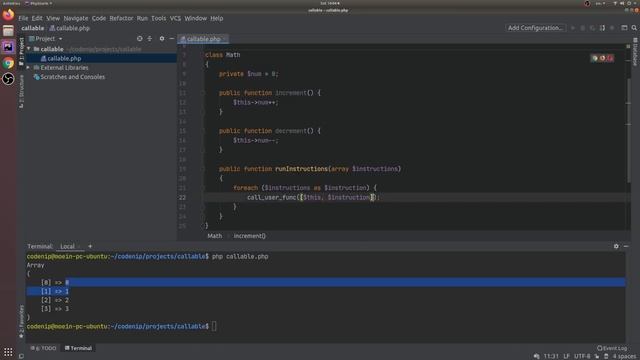Screen dimensions: 640x360
Task: Click the Math breadcrumb below the editor
Action: (215, 236)
